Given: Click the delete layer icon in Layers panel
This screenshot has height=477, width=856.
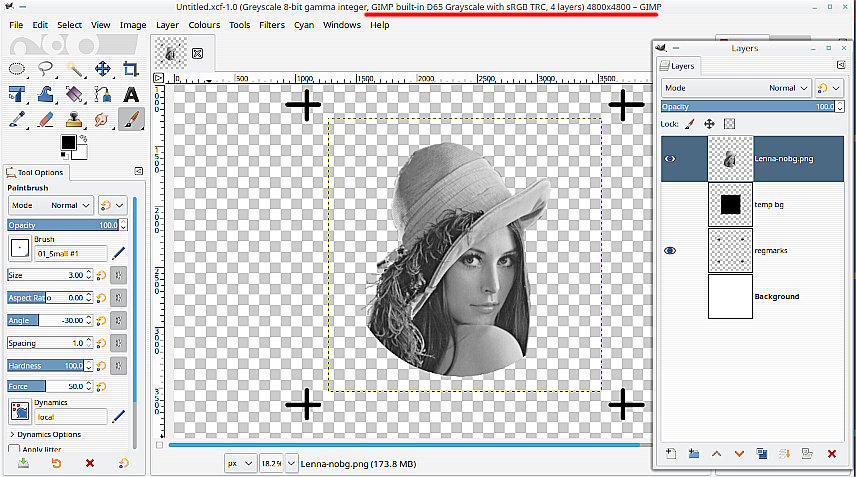Looking at the screenshot, I should pyautogui.click(x=831, y=454).
